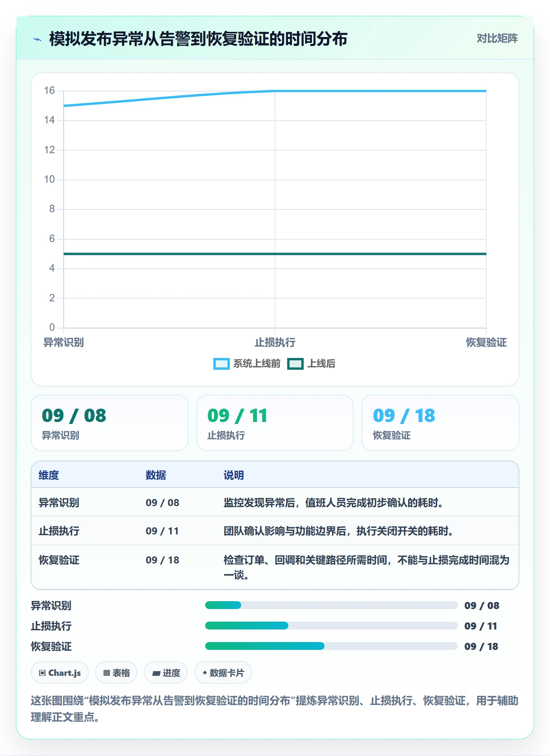Screen dimensions: 550x756
Task: Click the 异常识别 progress bar
Action: click(331, 605)
